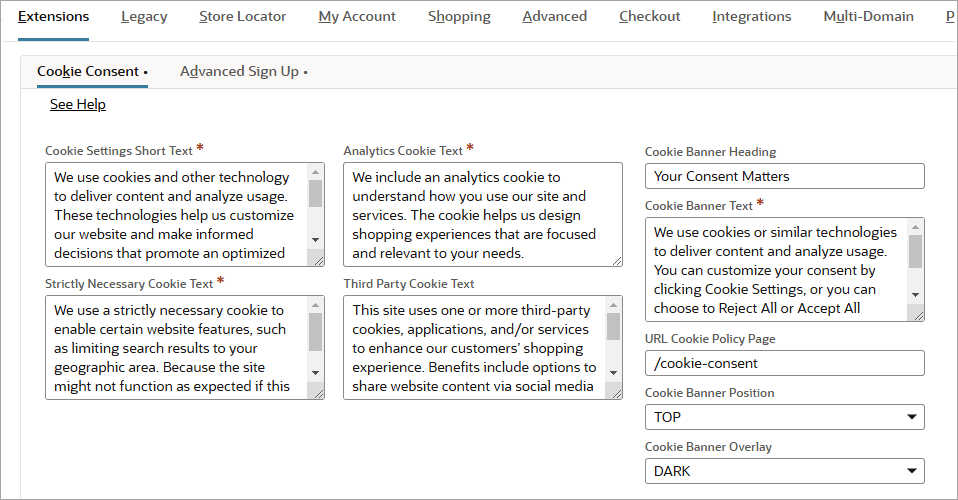Screen dimensions: 958x500
Task: Click the Third Party Cookie Text scrollbar thumb
Action: pos(613,326)
